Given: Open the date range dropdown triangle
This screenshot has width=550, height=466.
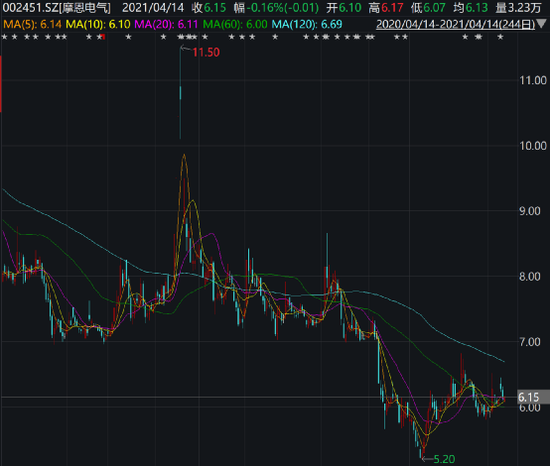Looking at the screenshot, I should pos(542,24).
